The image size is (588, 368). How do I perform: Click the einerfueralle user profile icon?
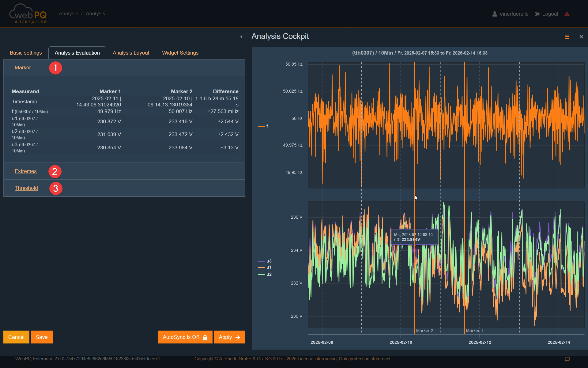pyautogui.click(x=494, y=14)
